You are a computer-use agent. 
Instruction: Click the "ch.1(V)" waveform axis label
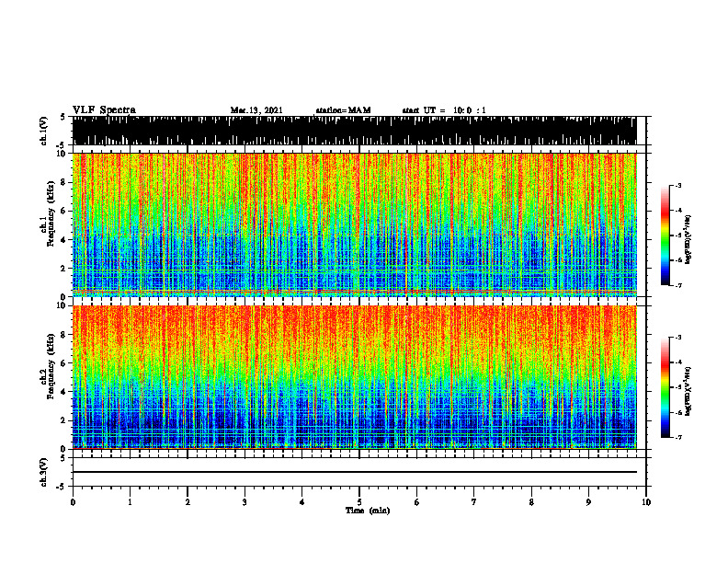coord(44,131)
